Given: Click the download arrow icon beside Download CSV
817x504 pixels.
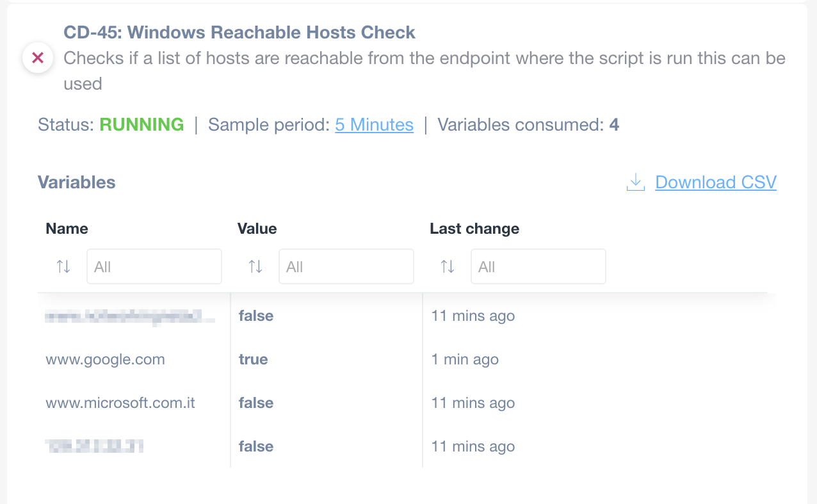Looking at the screenshot, I should pos(635,183).
